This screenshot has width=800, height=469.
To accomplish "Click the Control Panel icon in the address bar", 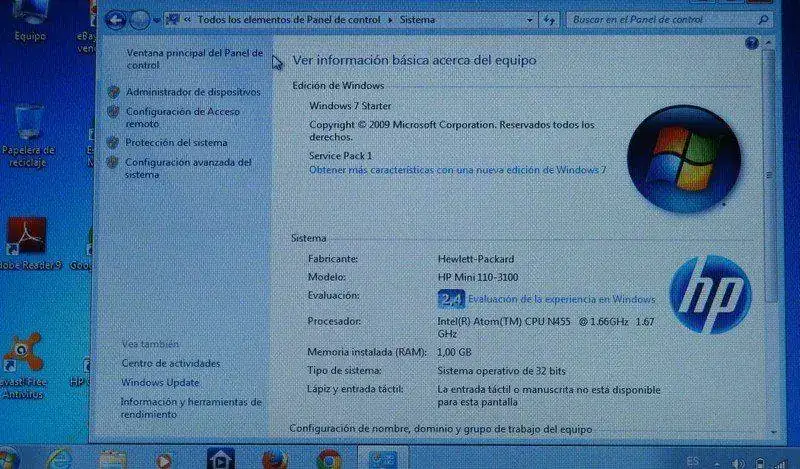I will click(x=173, y=19).
